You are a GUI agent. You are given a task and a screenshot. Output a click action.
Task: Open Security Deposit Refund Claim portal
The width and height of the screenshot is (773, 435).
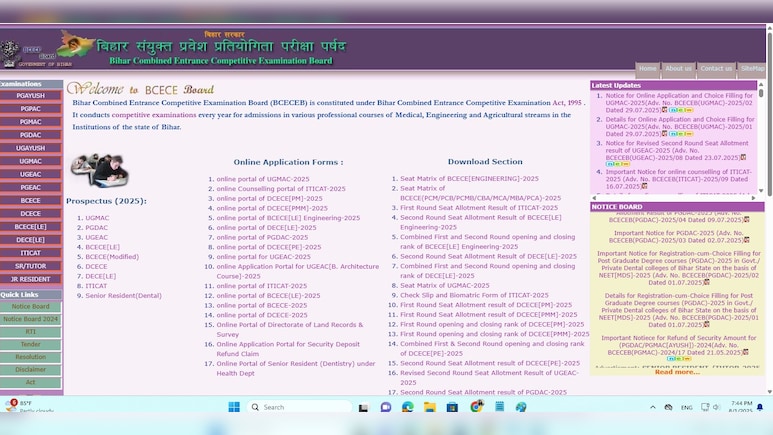[x=288, y=349]
